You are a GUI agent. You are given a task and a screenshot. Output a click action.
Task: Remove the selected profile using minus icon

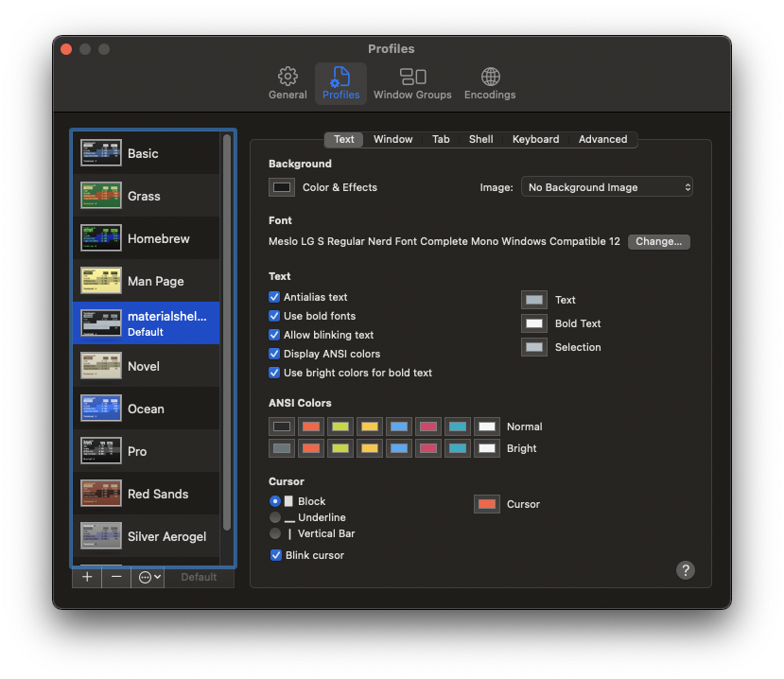(x=115, y=577)
